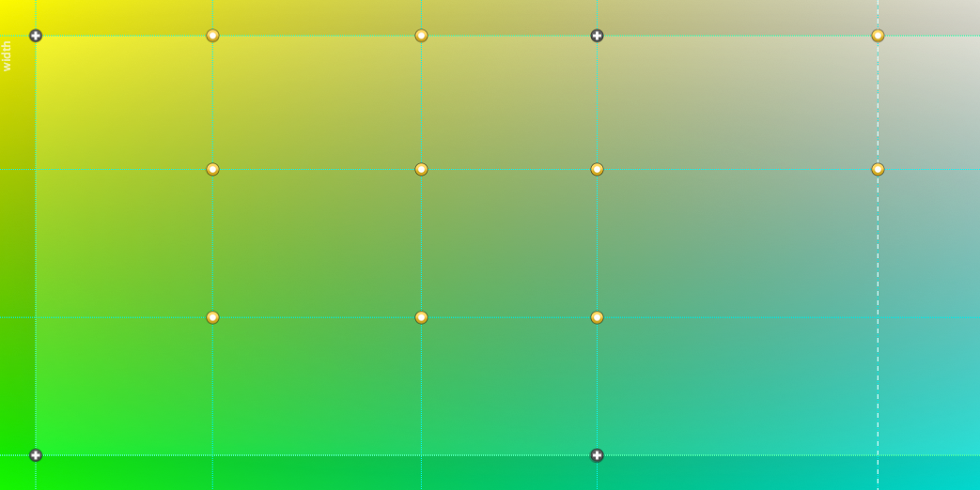
Task: Select yellow node on third line, fourth column
Action: coord(597,317)
